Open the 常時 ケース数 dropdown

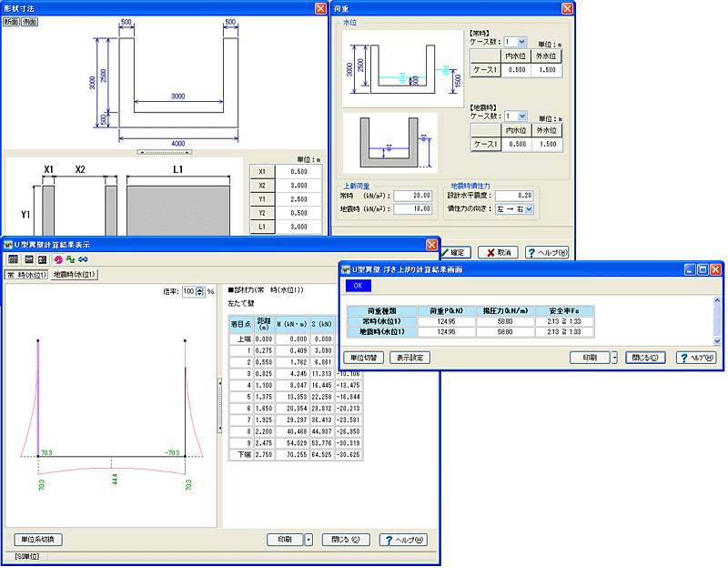point(521,42)
